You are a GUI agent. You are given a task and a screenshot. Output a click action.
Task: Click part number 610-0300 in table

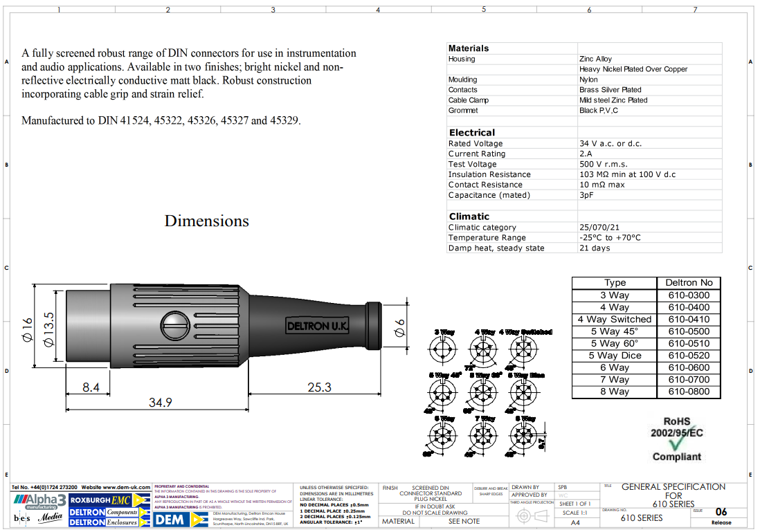pyautogui.click(x=689, y=295)
